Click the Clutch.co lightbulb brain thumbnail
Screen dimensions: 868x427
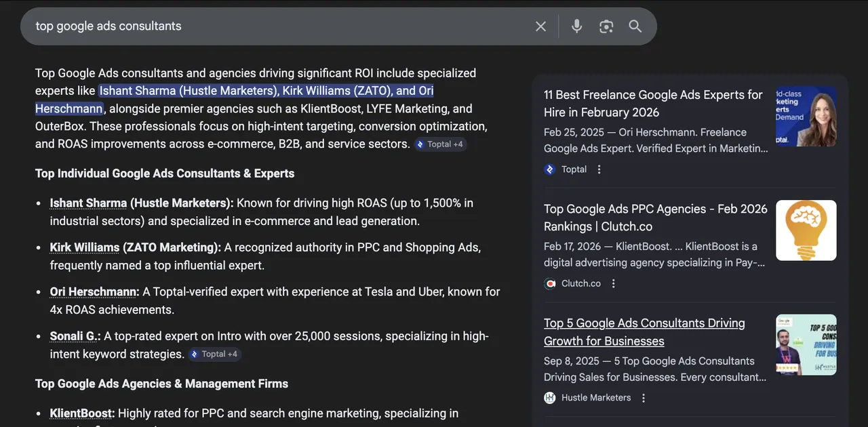tap(806, 230)
